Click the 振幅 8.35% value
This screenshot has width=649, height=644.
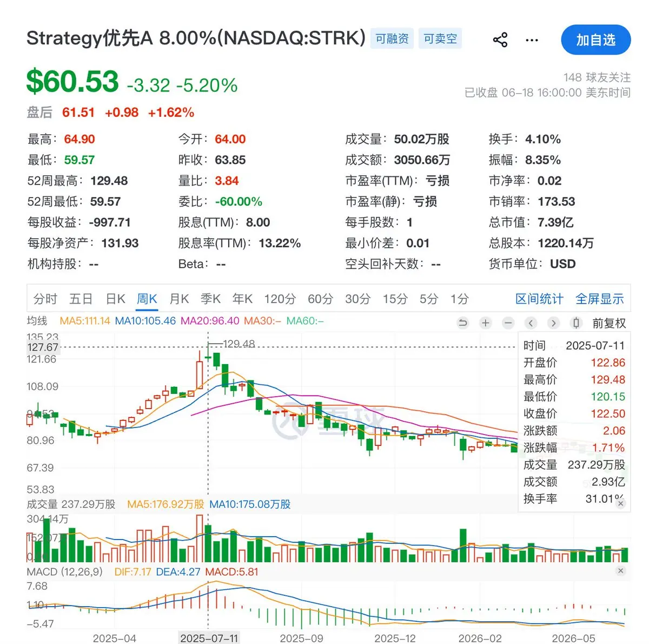(x=543, y=160)
